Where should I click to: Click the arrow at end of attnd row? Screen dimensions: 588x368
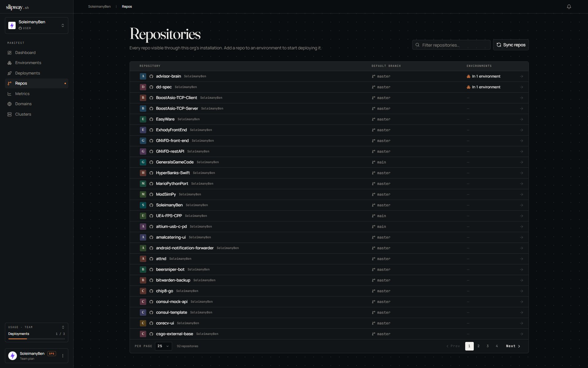(x=521, y=259)
